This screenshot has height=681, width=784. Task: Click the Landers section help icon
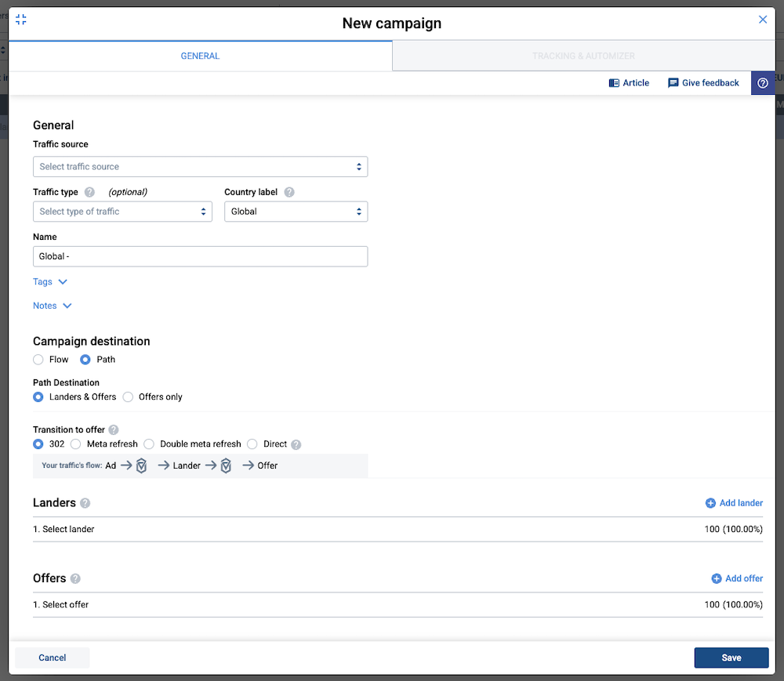(85, 503)
